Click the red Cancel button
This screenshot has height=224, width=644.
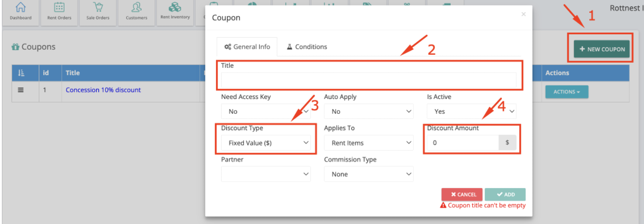click(462, 194)
